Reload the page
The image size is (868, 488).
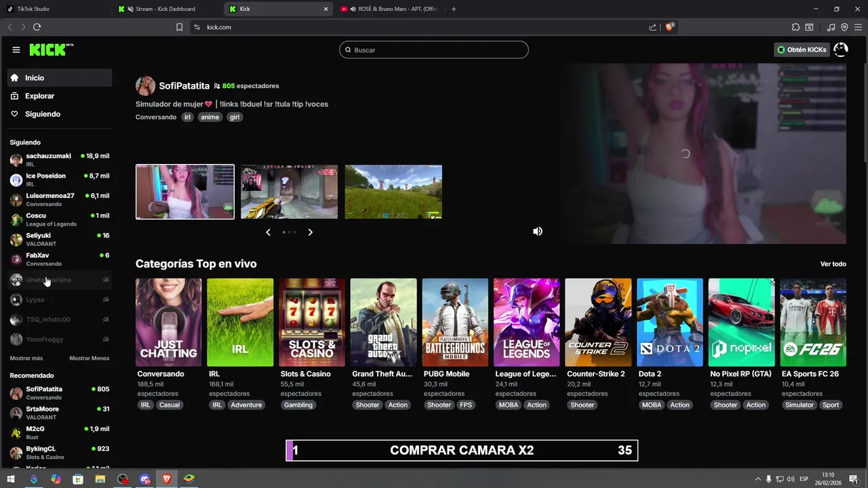tap(37, 27)
